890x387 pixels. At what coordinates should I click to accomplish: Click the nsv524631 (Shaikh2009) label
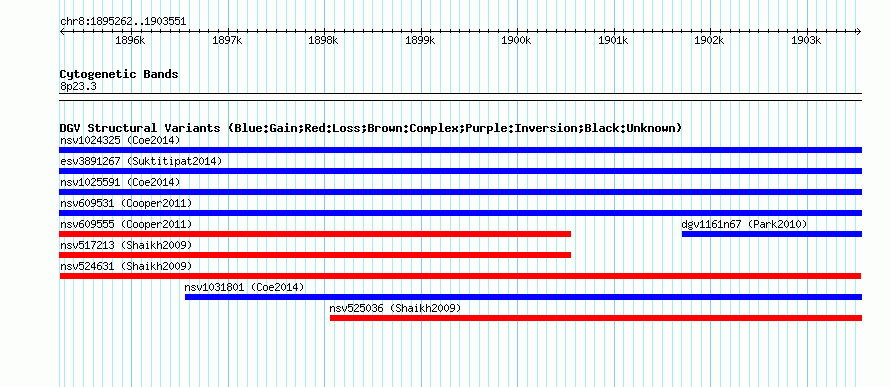pyautogui.click(x=126, y=266)
